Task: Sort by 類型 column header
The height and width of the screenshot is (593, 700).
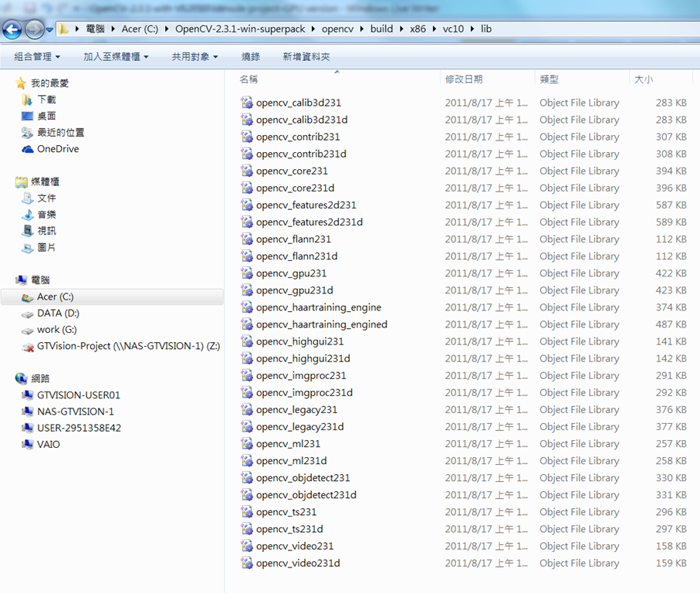Action: tap(549, 80)
